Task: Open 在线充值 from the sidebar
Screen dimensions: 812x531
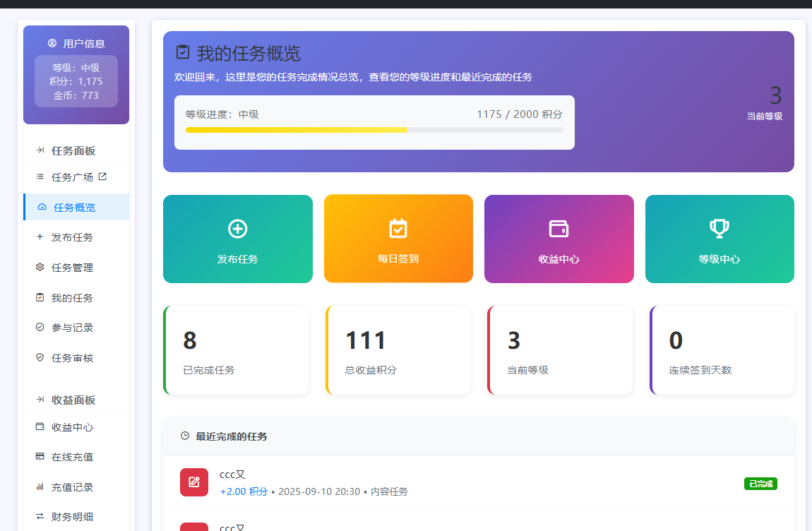Action: click(72, 457)
